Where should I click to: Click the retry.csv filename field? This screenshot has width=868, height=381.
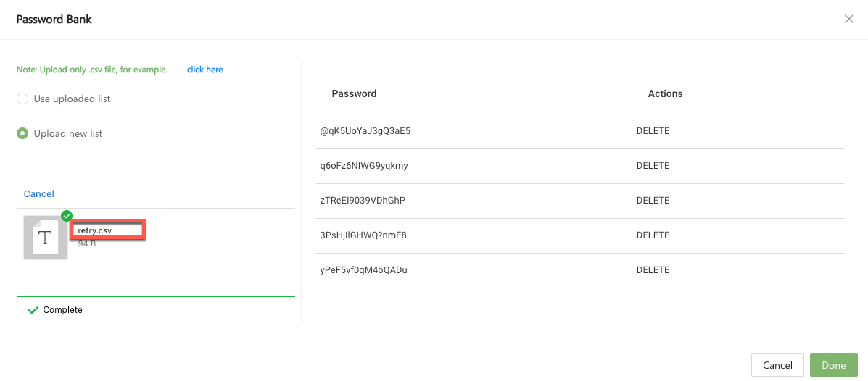point(109,230)
